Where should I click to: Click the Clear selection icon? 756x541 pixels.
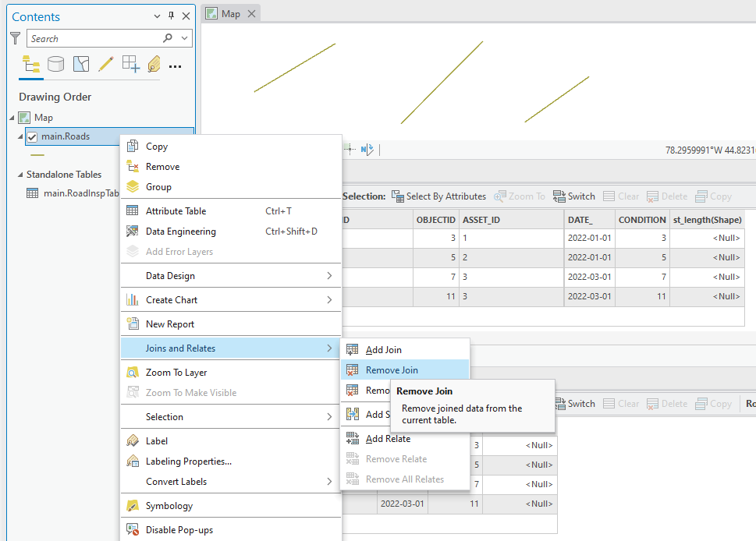621,196
